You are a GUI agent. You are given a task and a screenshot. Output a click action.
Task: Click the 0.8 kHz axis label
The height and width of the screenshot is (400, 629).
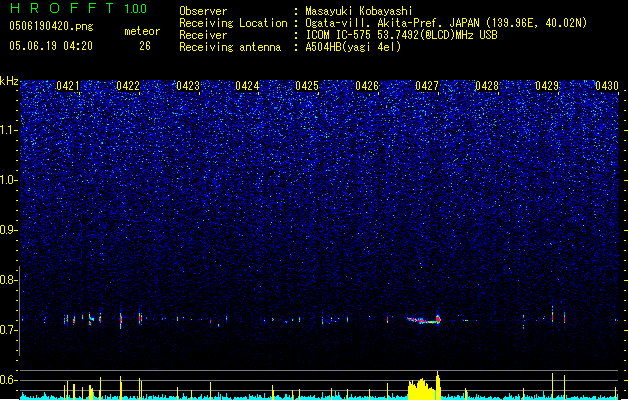click(x=9, y=280)
